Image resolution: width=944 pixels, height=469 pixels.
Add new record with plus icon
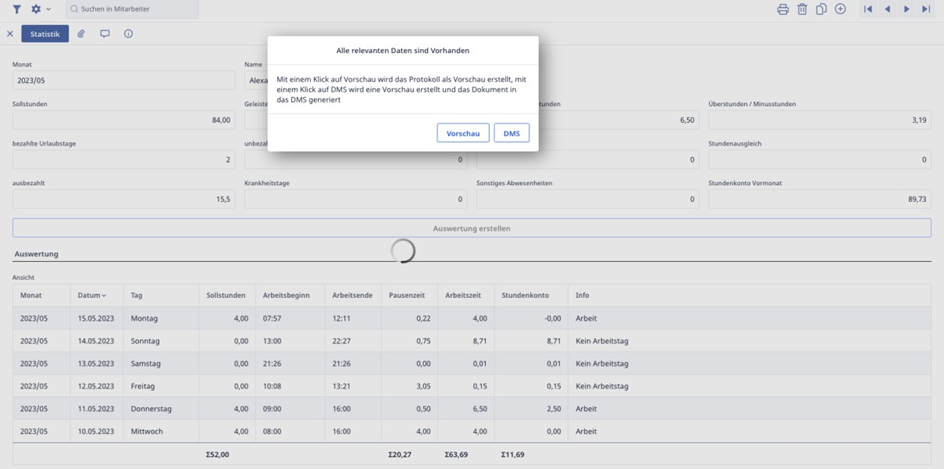click(x=840, y=9)
